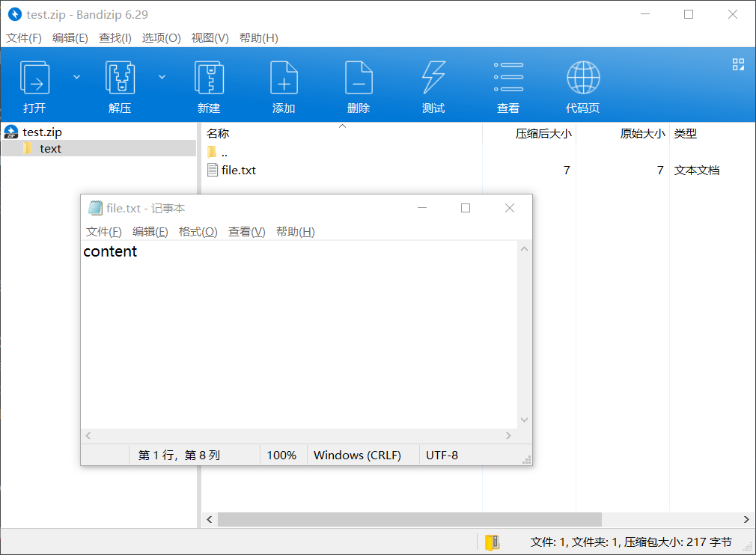
Task: Minimize the Notepad window
Action: (422, 208)
